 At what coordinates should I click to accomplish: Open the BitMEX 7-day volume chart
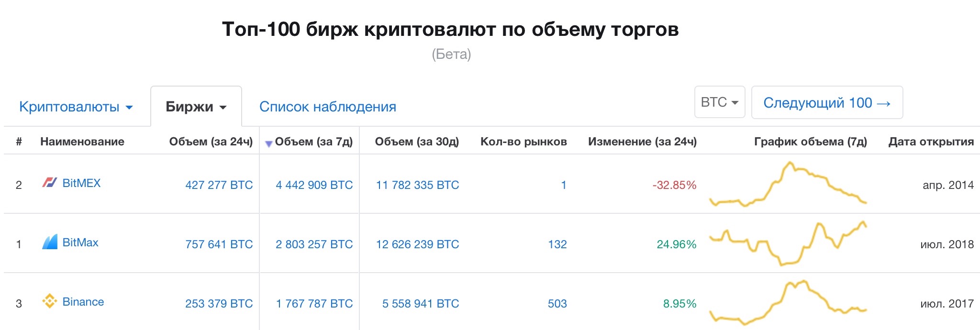click(788, 185)
